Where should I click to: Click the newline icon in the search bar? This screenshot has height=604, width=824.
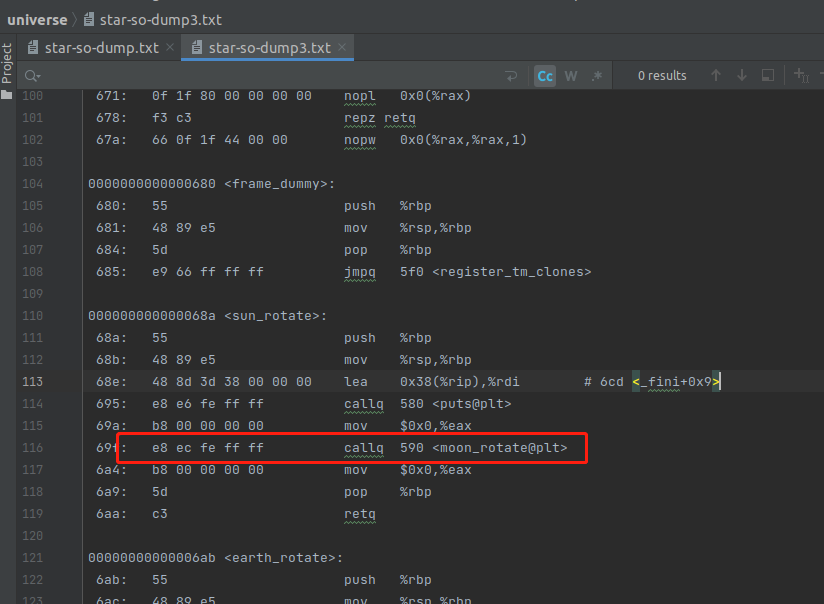512,75
